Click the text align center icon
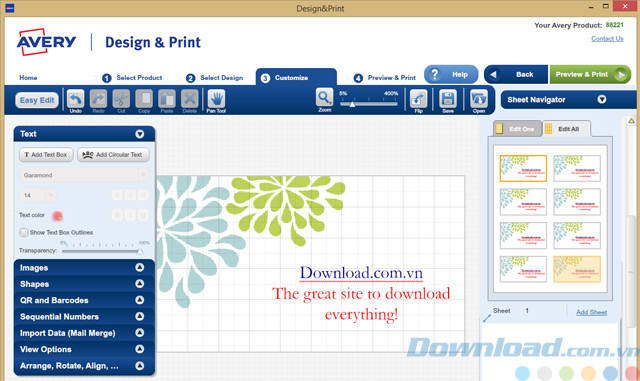640x381 pixels. pos(130,195)
